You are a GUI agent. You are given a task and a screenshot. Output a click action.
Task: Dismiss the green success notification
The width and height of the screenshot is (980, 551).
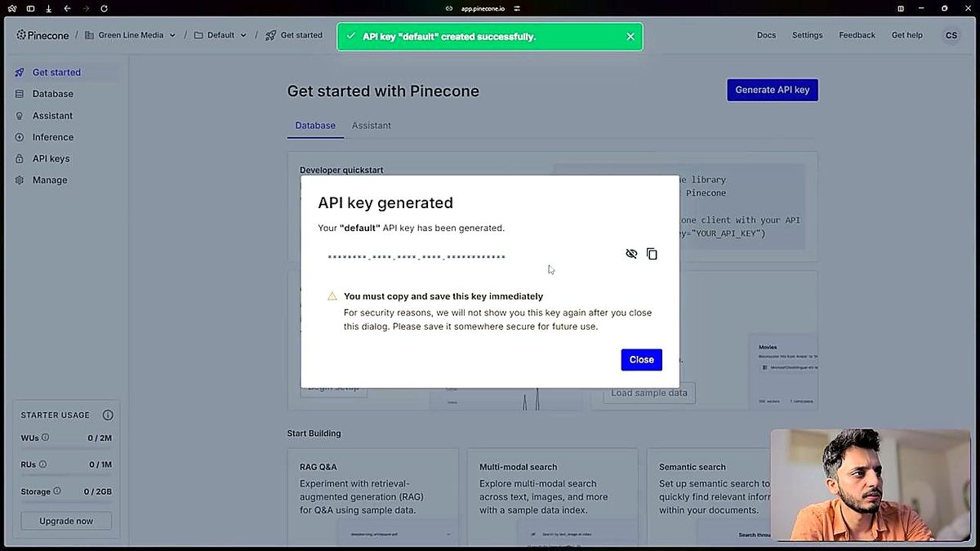[630, 37]
